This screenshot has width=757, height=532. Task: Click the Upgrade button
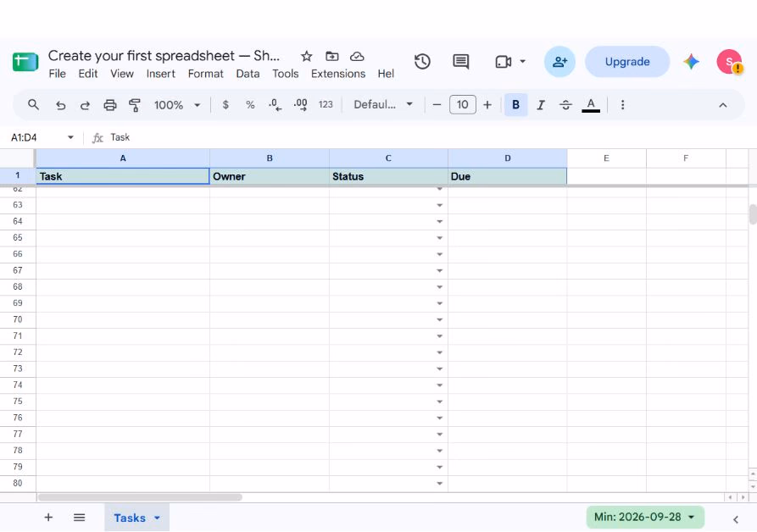click(x=627, y=62)
